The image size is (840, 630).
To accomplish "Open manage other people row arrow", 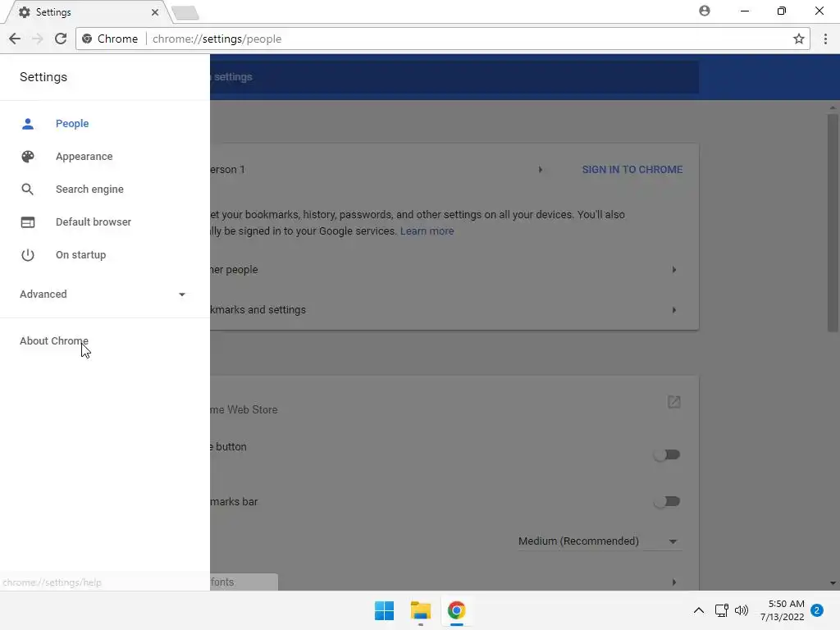I will point(674,269).
